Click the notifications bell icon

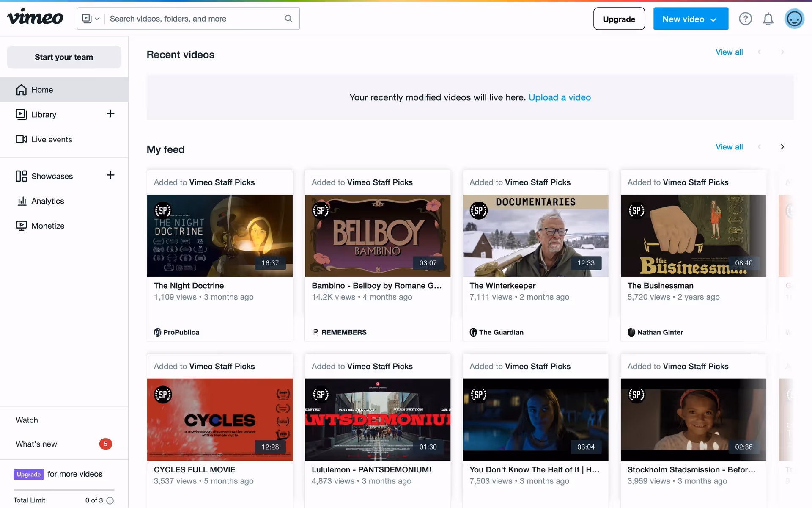(x=768, y=19)
